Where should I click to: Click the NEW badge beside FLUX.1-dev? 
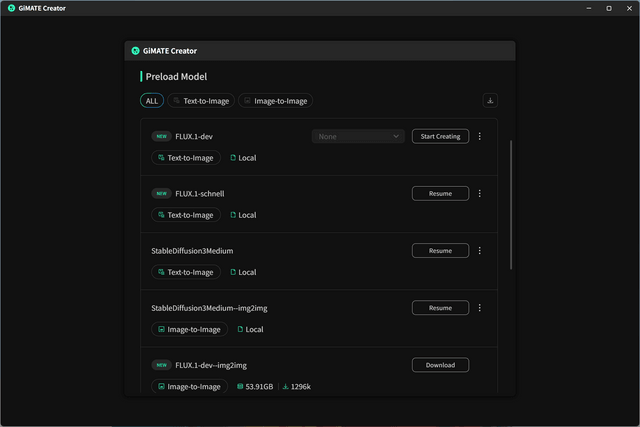pos(162,136)
